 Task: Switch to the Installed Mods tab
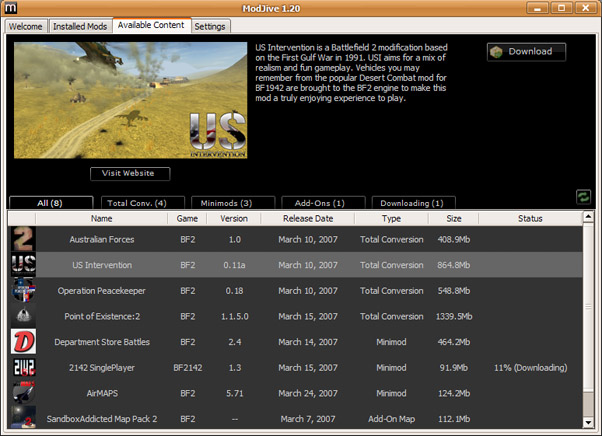[x=80, y=26]
